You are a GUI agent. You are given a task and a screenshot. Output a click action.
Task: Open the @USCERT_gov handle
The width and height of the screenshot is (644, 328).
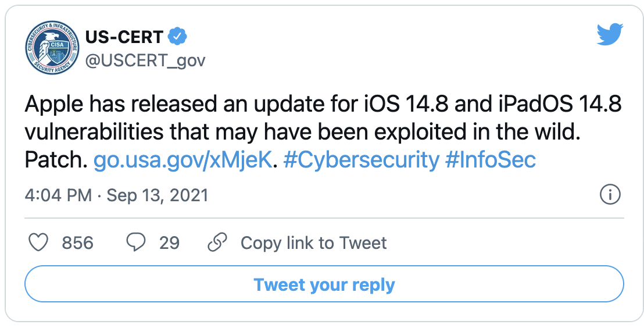point(145,61)
